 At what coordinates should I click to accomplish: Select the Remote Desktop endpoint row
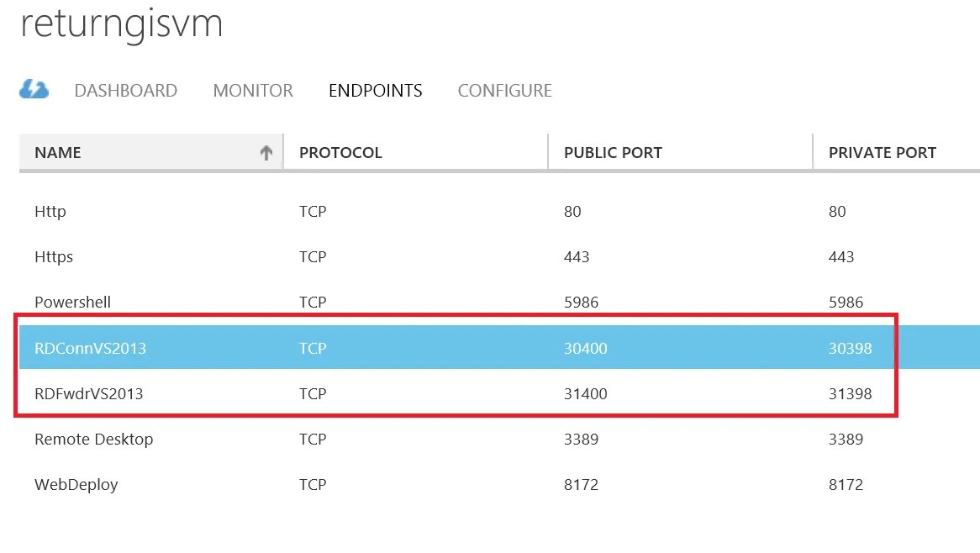tap(499, 440)
